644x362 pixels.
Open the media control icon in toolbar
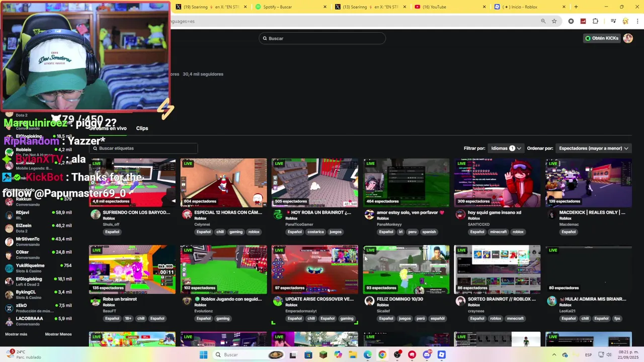613,21
